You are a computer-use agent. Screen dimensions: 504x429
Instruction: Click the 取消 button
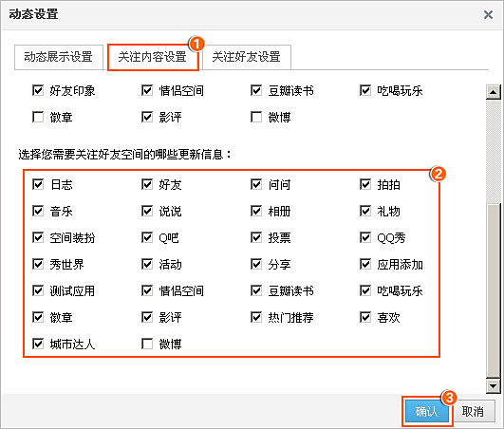pos(473,411)
